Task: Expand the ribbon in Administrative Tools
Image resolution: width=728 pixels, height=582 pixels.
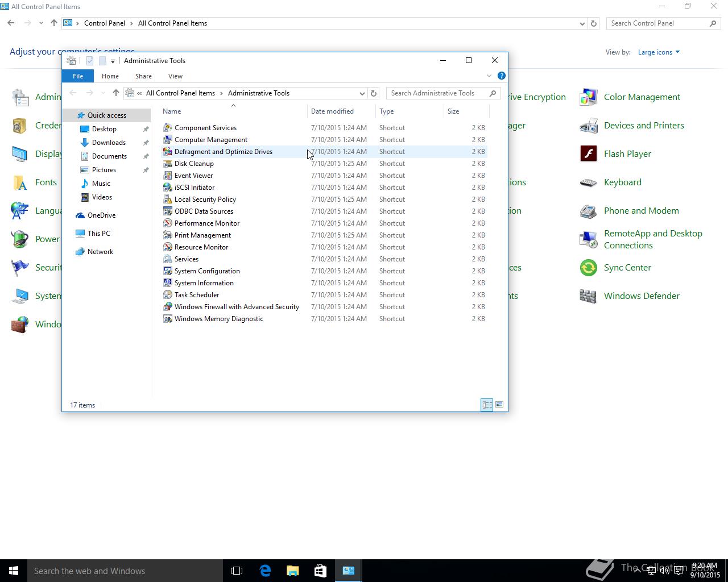Action: point(489,76)
